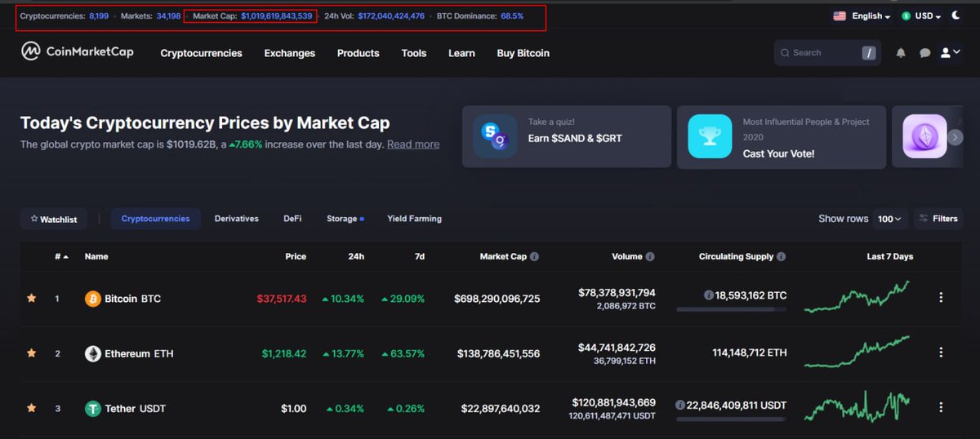The height and width of the screenshot is (439, 980).
Task: Click the Tether supply info icon
Action: [680, 405]
